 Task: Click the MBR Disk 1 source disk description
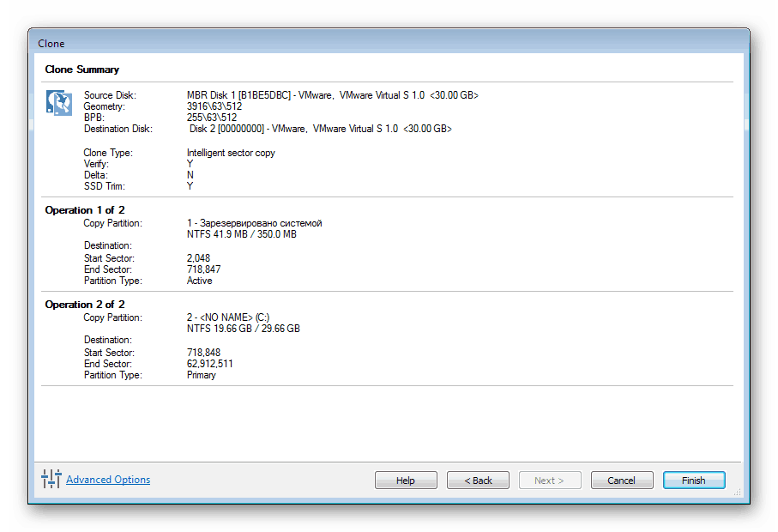[332, 95]
